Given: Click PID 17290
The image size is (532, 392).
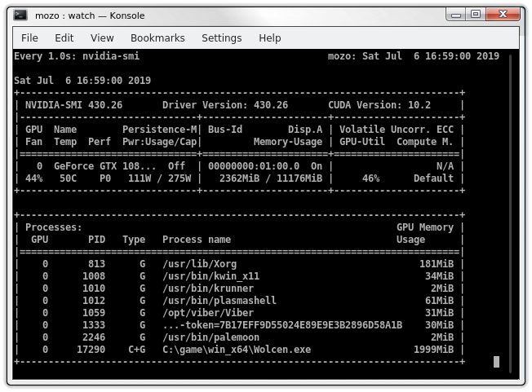Looking at the screenshot, I should 91,350.
